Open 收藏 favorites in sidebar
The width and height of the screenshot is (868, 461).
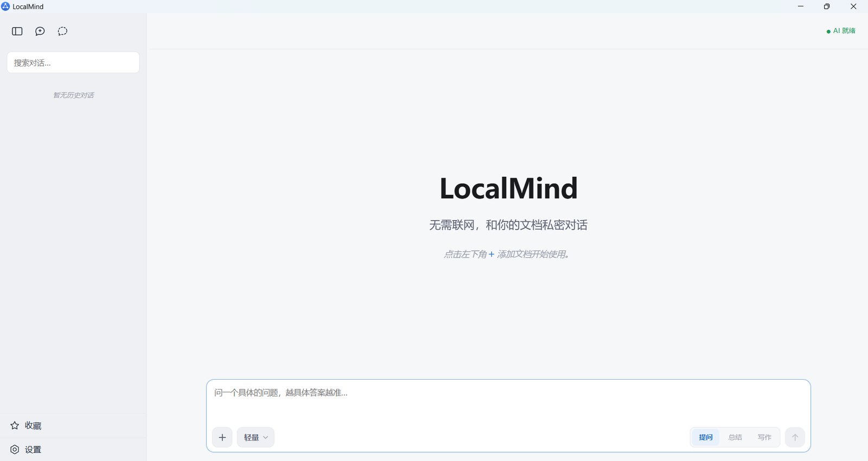[73, 426]
